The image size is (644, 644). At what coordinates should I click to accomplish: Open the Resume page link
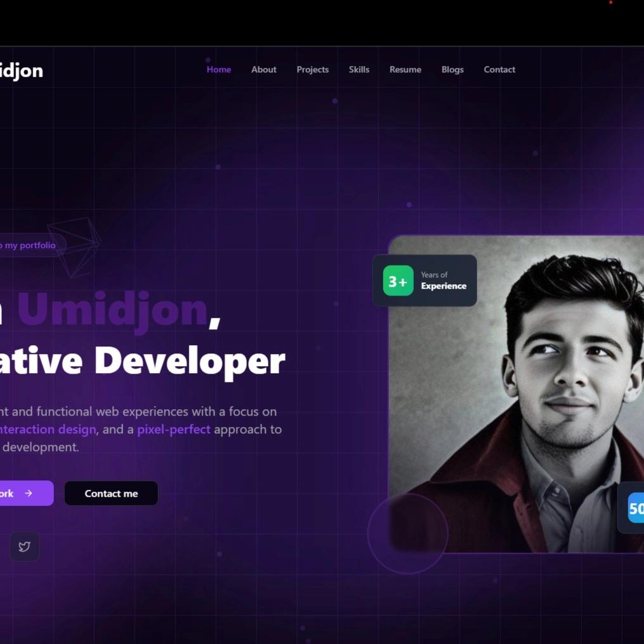tap(405, 70)
